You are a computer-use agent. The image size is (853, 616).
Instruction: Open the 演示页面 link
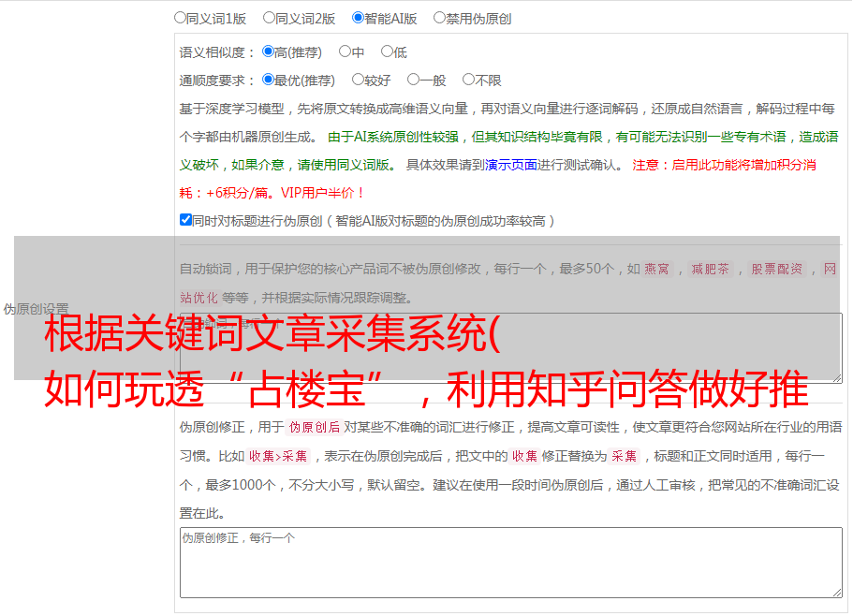tap(511, 165)
